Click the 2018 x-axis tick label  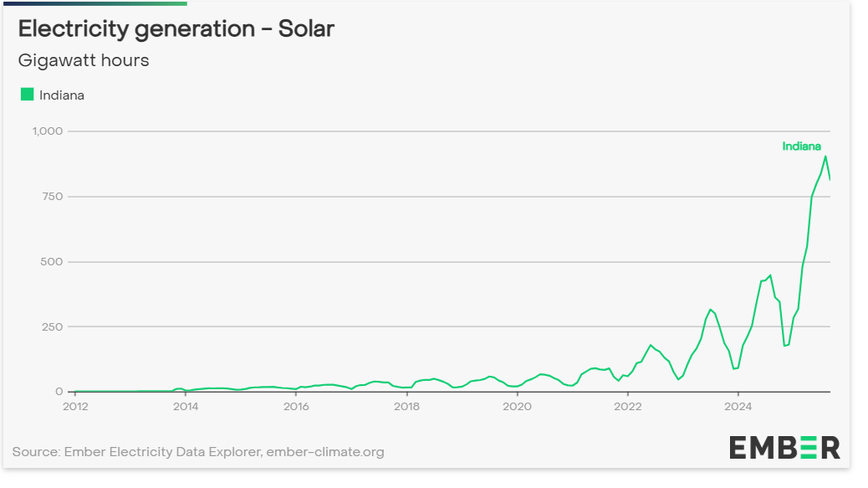(x=406, y=407)
